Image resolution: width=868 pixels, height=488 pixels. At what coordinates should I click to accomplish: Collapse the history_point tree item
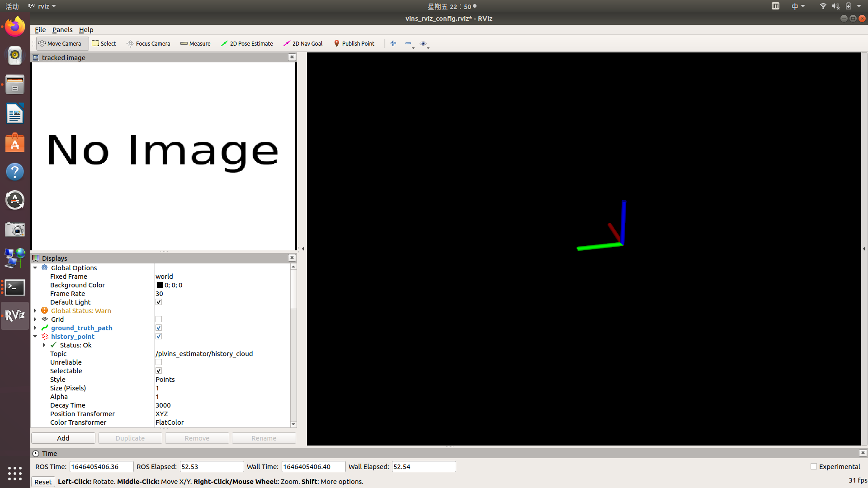click(x=35, y=337)
